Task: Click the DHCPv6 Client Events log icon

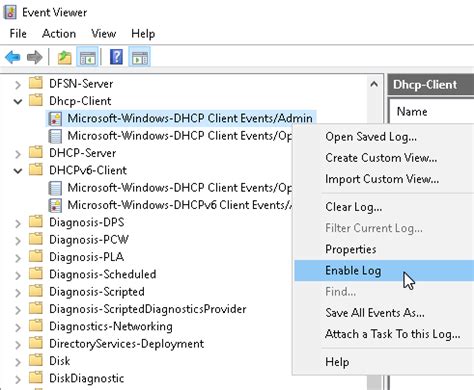Action: pyautogui.click(x=55, y=205)
